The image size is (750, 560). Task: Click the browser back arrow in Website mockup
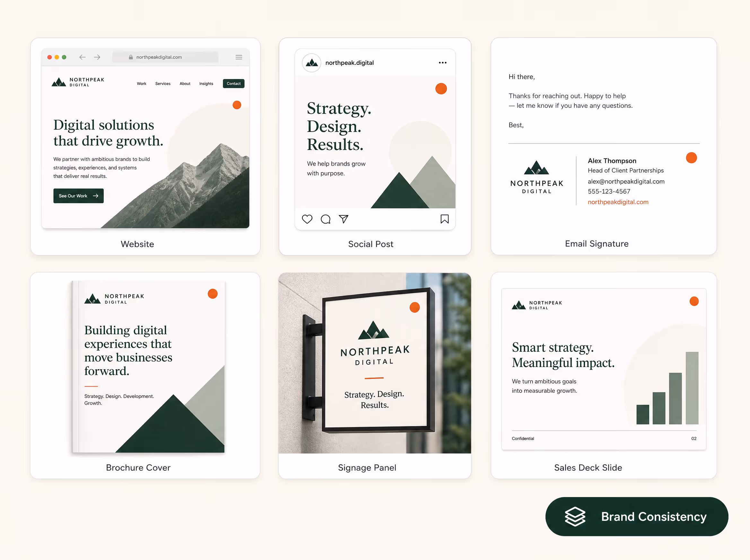coord(83,57)
